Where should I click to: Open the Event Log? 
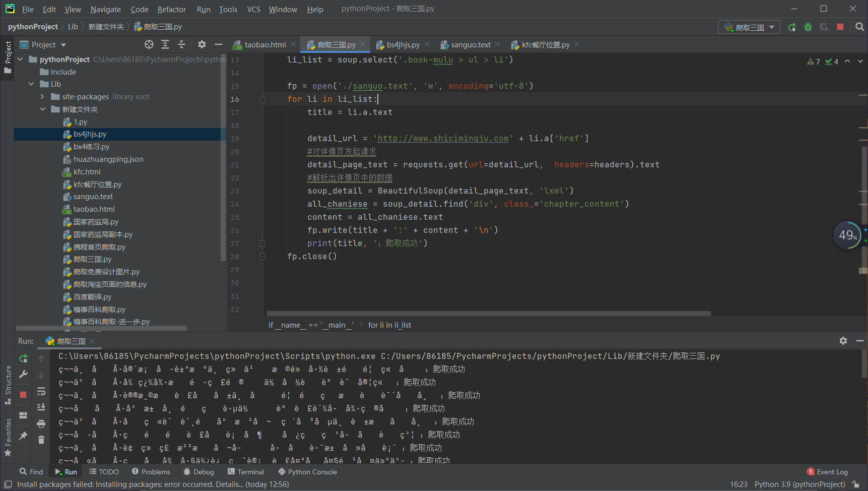click(x=827, y=472)
